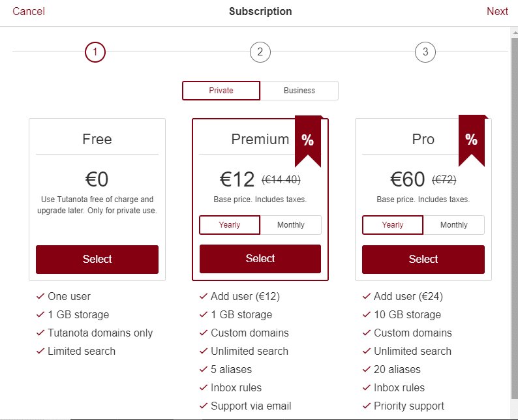The image size is (518, 420).
Task: Cancel the subscription dialog
Action: 29,11
